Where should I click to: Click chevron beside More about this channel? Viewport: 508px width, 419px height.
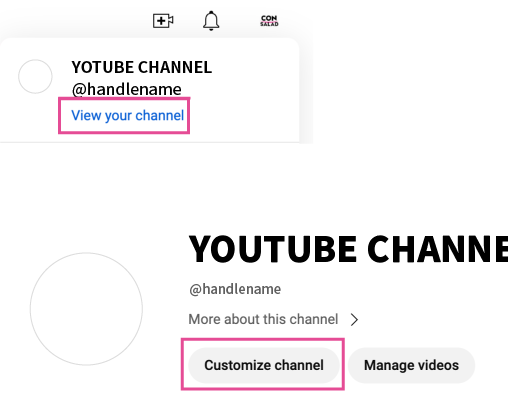click(x=354, y=319)
